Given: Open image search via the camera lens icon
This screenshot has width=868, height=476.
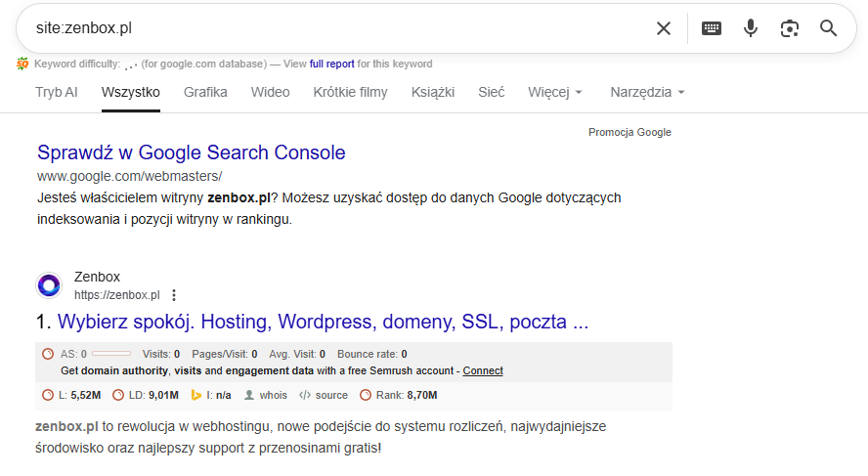Looking at the screenshot, I should click(789, 28).
